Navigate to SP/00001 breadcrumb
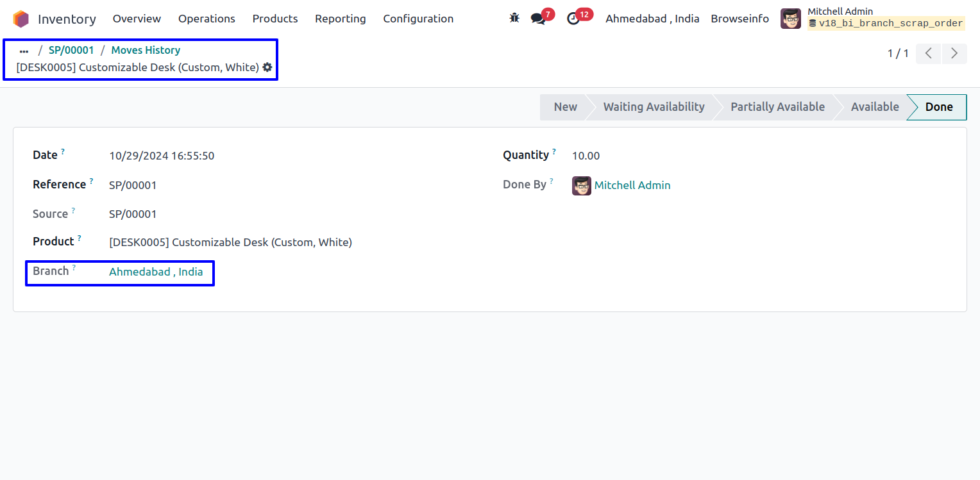This screenshot has height=480, width=980. tap(71, 50)
